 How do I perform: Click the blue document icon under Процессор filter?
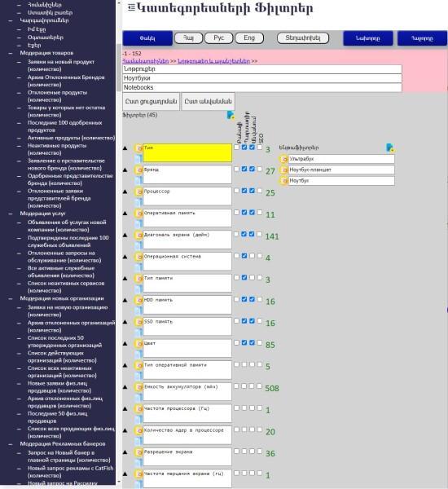point(138,201)
